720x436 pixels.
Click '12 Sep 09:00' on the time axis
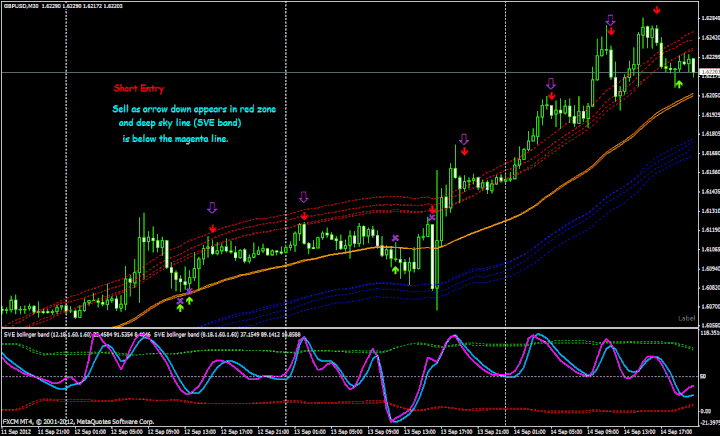(x=163, y=432)
